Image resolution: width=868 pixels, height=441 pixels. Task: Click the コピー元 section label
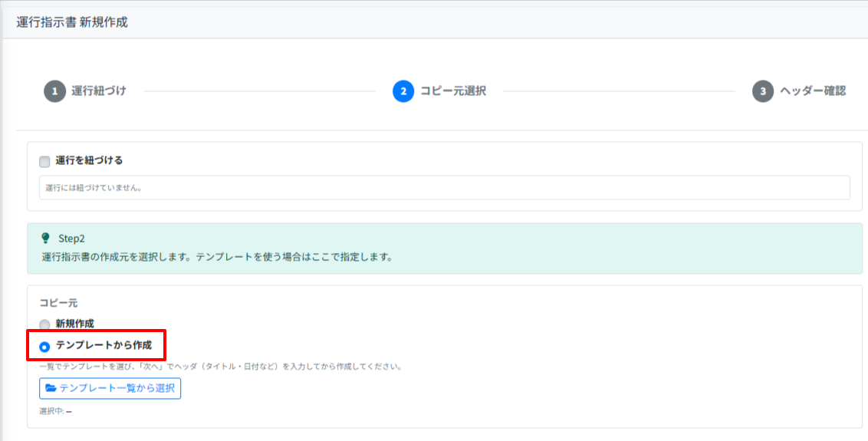(58, 303)
